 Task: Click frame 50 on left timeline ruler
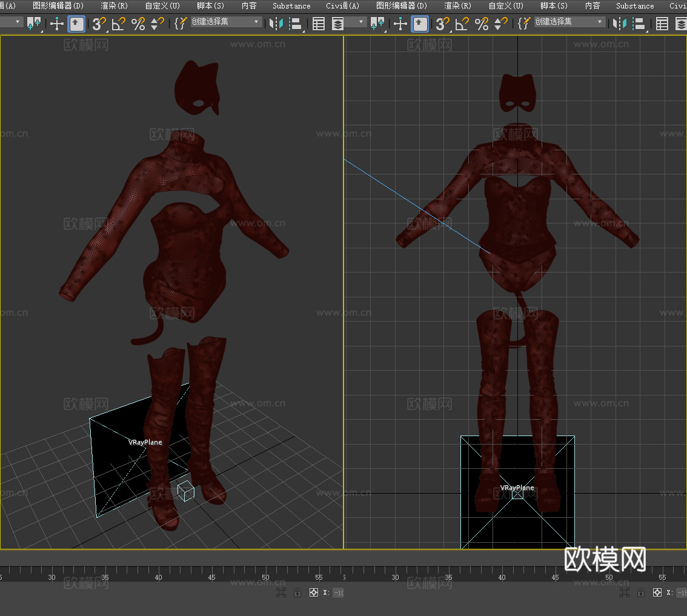tap(265, 577)
